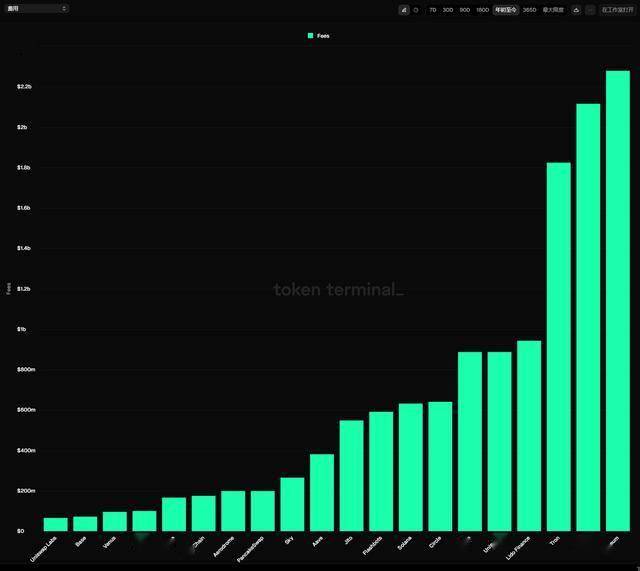Image resolution: width=640 pixels, height=571 pixels.
Task: Click the $200m y-axis label
Action: point(26,491)
